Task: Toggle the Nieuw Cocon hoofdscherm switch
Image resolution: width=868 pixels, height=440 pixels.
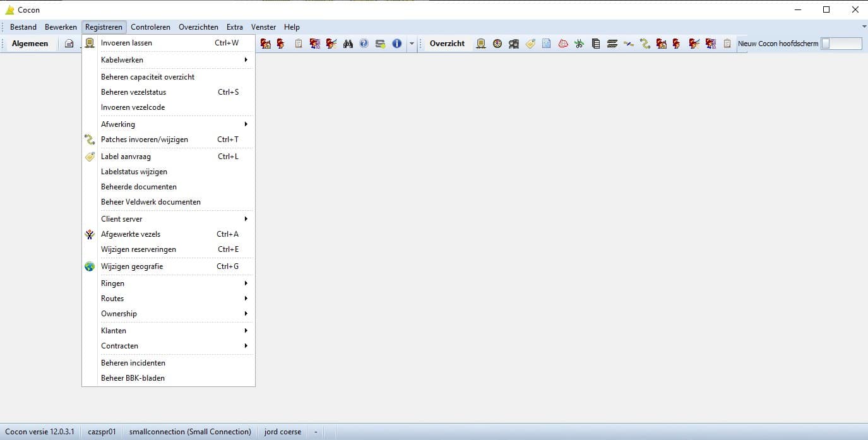Action: (841, 44)
